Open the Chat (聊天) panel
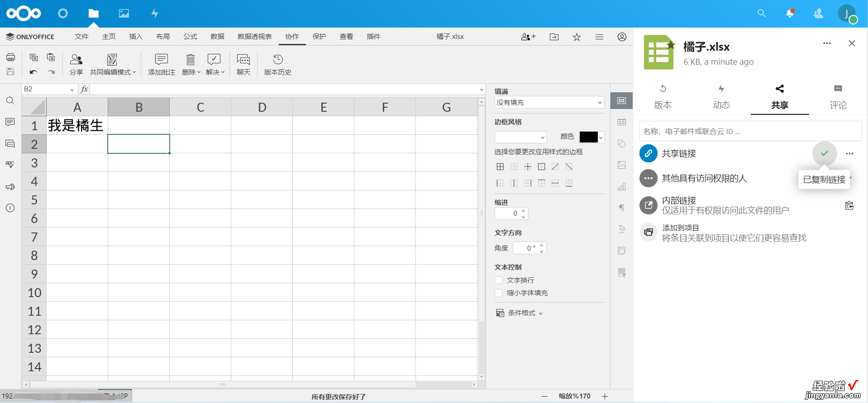The width and height of the screenshot is (868, 403). click(243, 65)
